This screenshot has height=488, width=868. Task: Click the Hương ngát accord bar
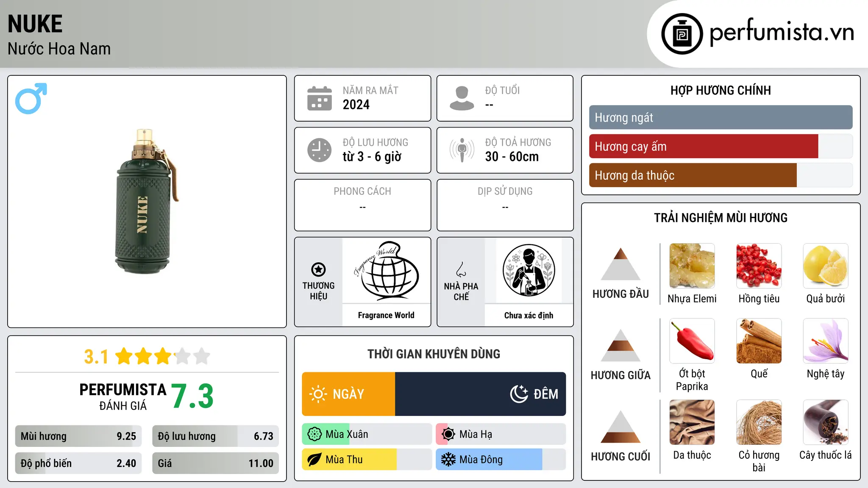(x=721, y=117)
